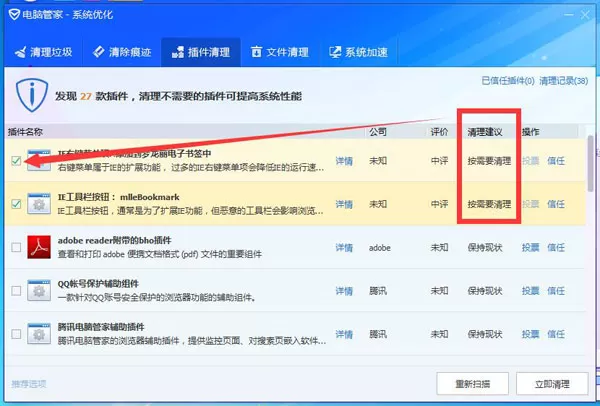The image size is (600, 406).
Task: Click the 公司 column header
Action: [378, 132]
